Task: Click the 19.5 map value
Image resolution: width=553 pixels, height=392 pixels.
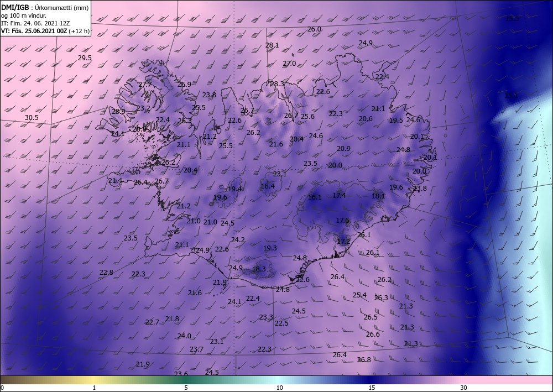Action: click(396, 120)
